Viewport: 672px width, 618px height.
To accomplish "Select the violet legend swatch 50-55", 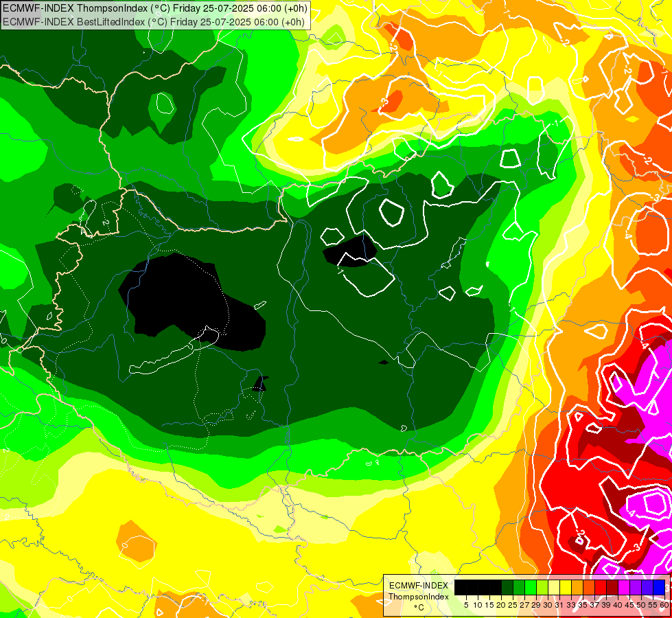I will coord(647,588).
